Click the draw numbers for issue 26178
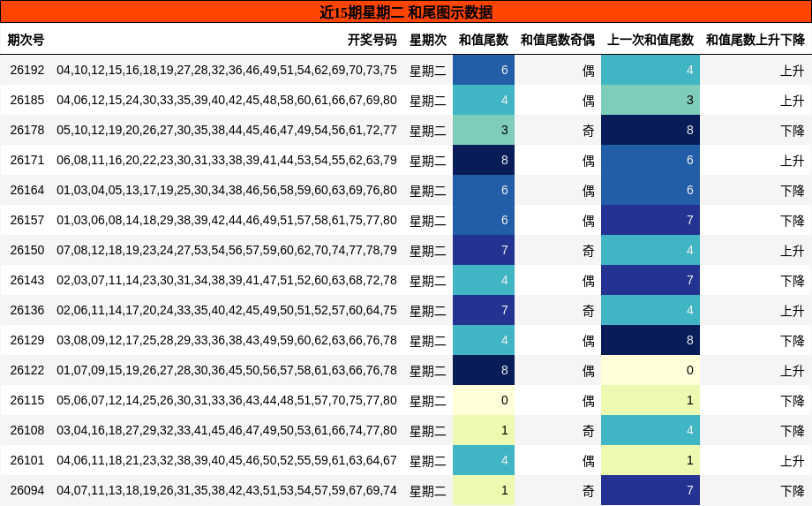The height and width of the screenshot is (506, 812). click(x=227, y=130)
